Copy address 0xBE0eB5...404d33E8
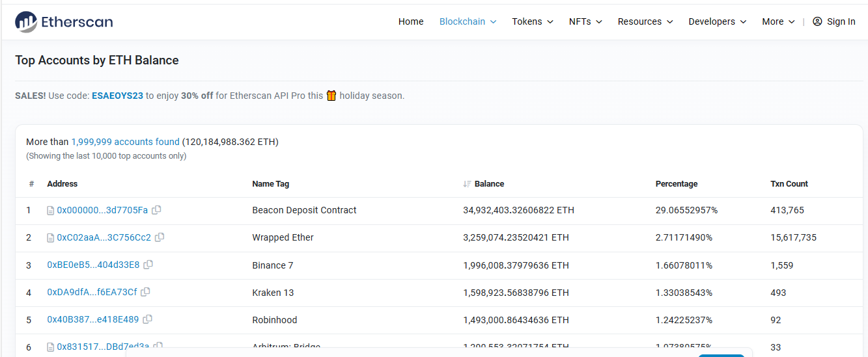 (x=148, y=265)
